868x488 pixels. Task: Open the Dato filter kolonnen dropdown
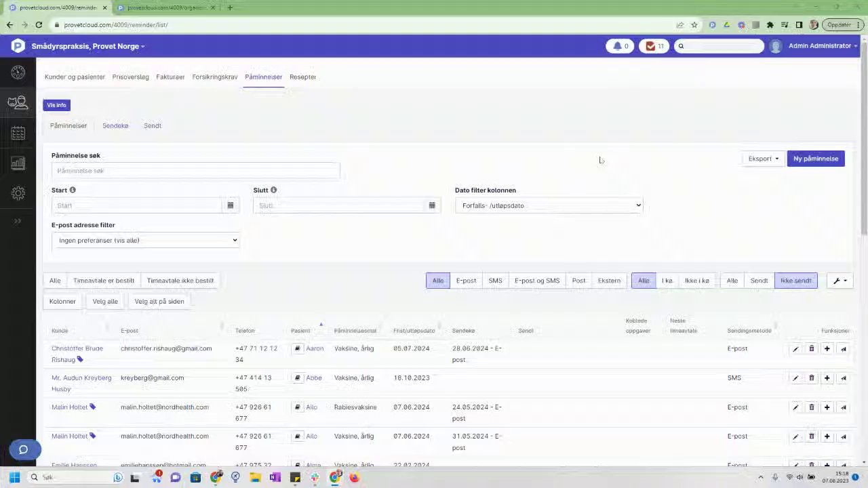coord(549,205)
